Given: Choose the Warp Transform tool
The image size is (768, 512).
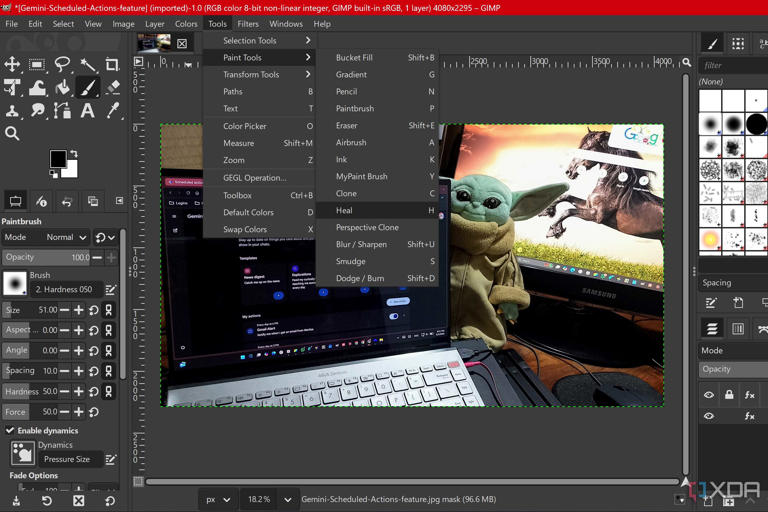Looking at the screenshot, I should coord(37,88).
